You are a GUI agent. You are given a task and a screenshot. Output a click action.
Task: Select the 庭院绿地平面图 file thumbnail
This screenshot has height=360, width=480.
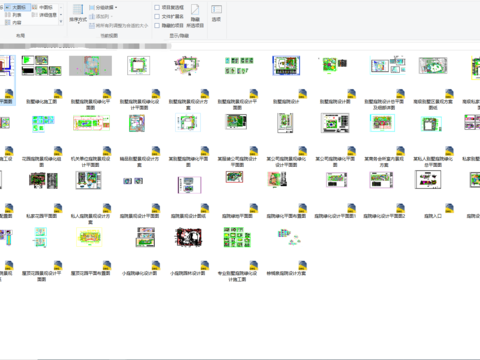[235, 177]
